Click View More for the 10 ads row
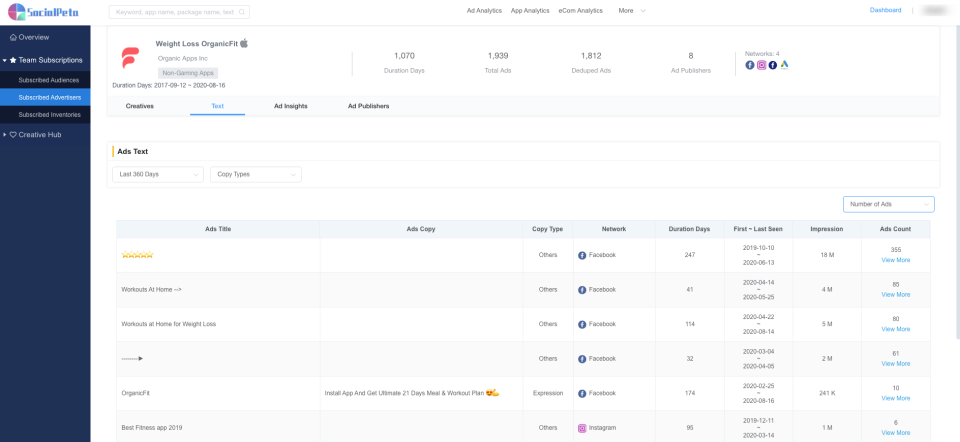 895,399
